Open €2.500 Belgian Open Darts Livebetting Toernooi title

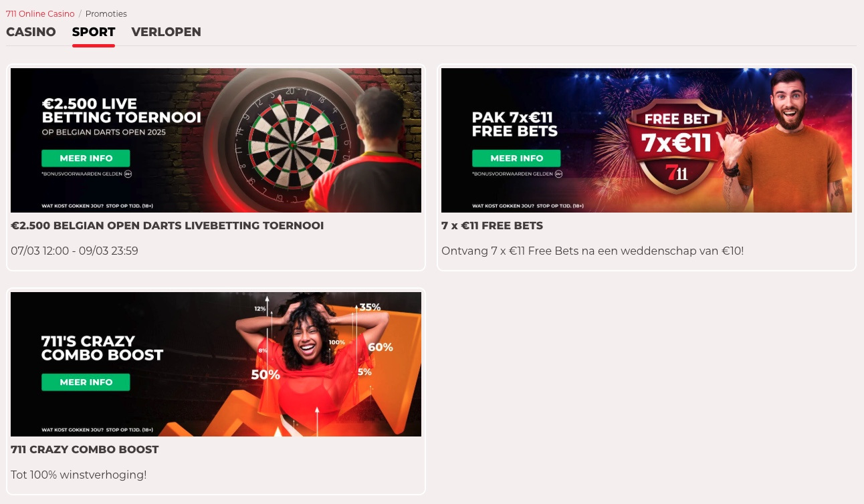pyautogui.click(x=167, y=226)
